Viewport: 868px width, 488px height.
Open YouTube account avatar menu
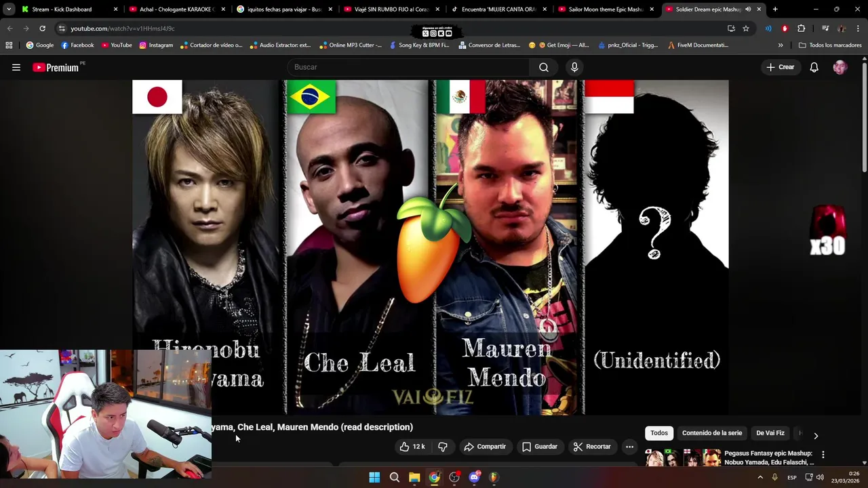coord(840,67)
